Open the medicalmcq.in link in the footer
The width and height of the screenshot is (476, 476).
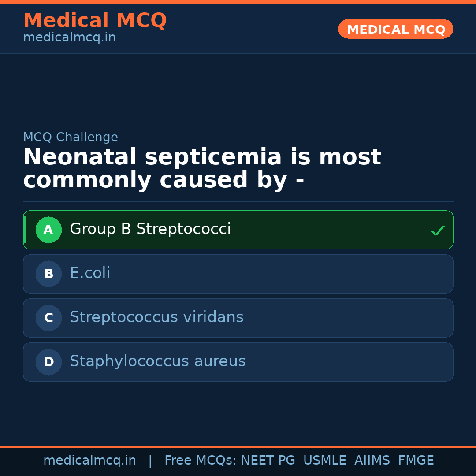coord(89,461)
